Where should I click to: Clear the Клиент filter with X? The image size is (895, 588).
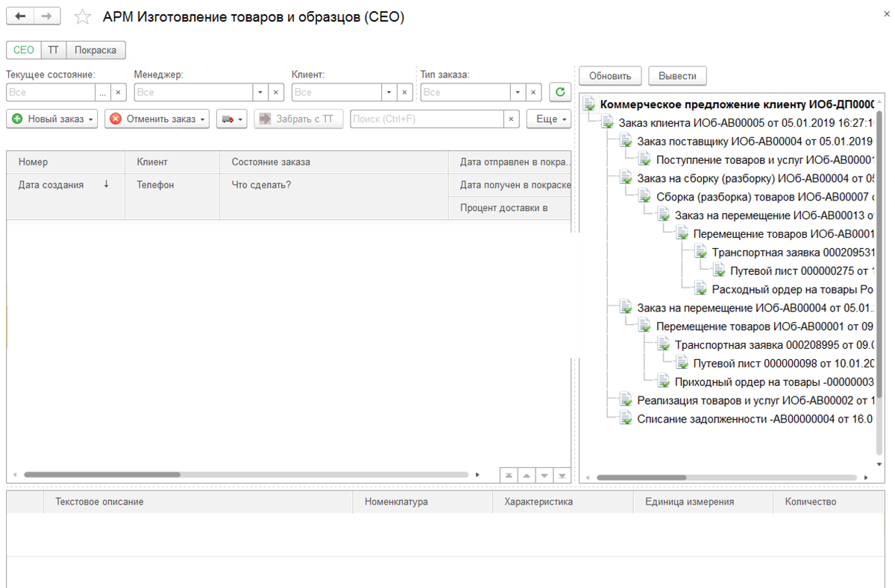click(405, 92)
